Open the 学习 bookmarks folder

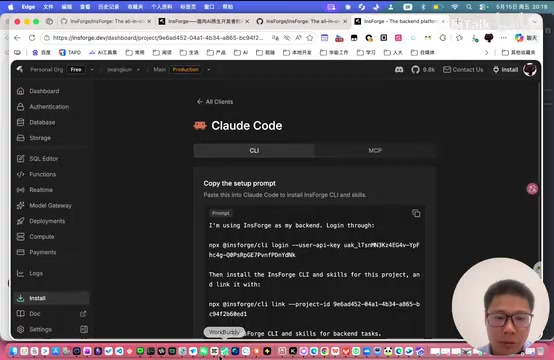[x=366, y=52]
